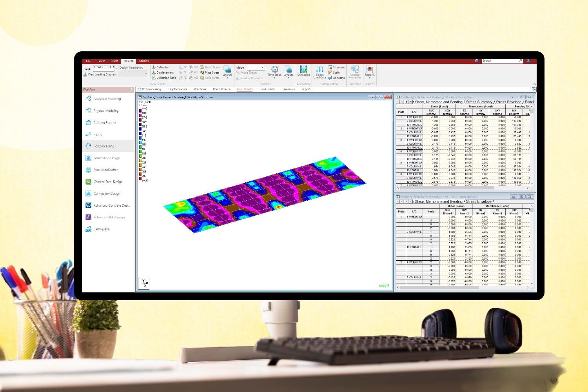The width and height of the screenshot is (588, 392).
Task: Click the Deflection icon in View Results
Action: [154, 67]
